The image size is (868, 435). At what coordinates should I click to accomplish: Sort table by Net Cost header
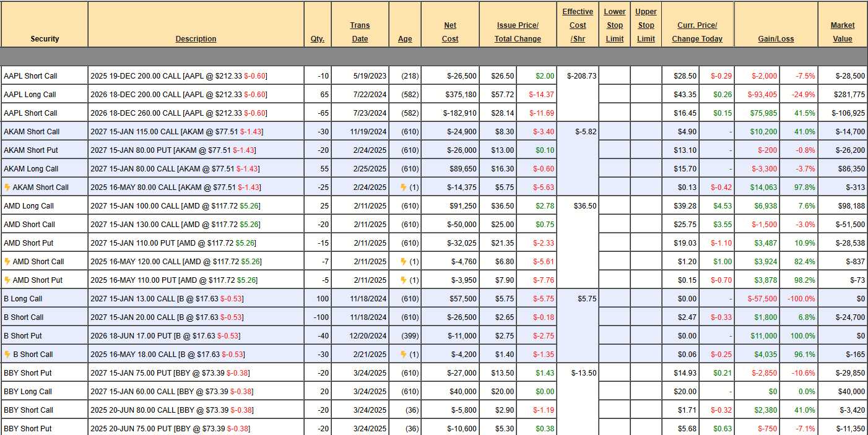tap(450, 32)
